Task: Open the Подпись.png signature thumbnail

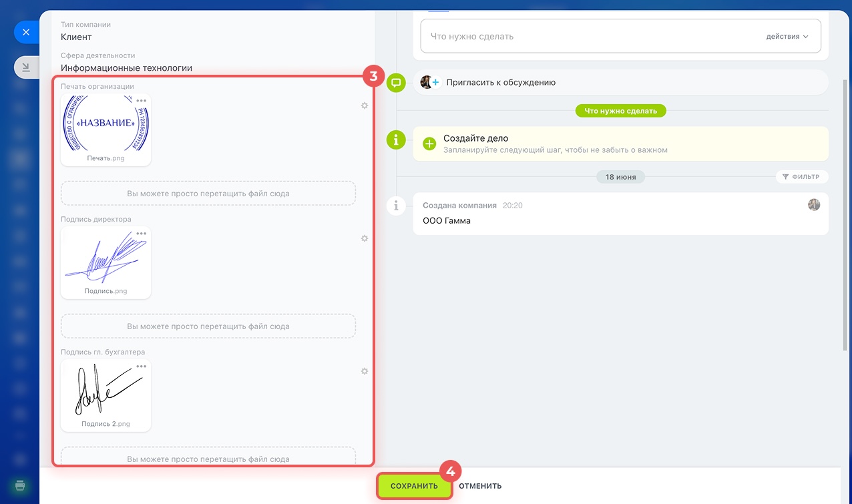Action: (x=105, y=257)
